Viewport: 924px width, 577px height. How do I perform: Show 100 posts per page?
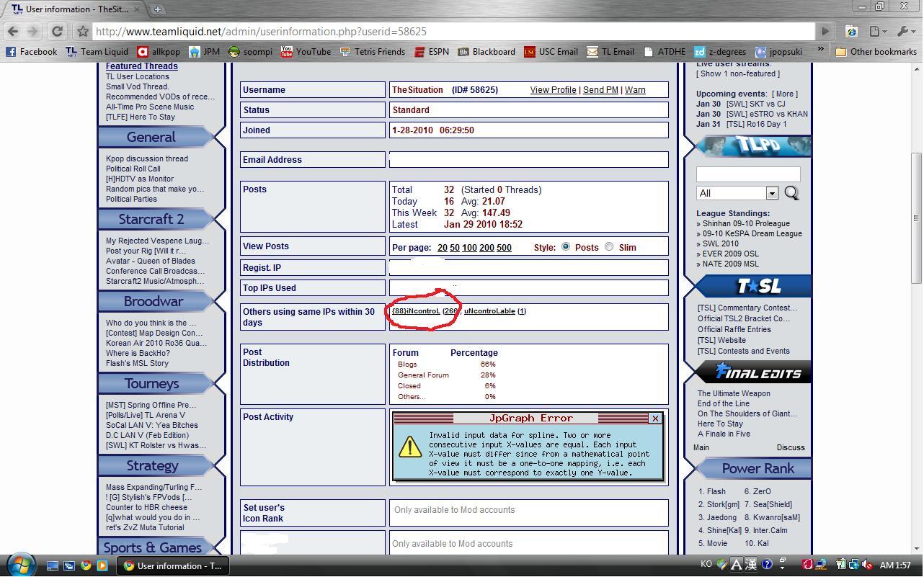[469, 248]
